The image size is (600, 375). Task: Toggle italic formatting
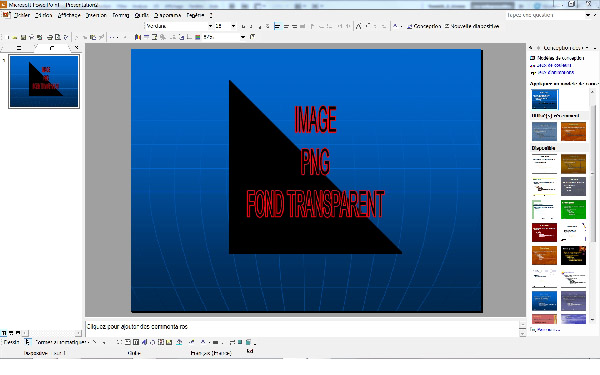251,26
